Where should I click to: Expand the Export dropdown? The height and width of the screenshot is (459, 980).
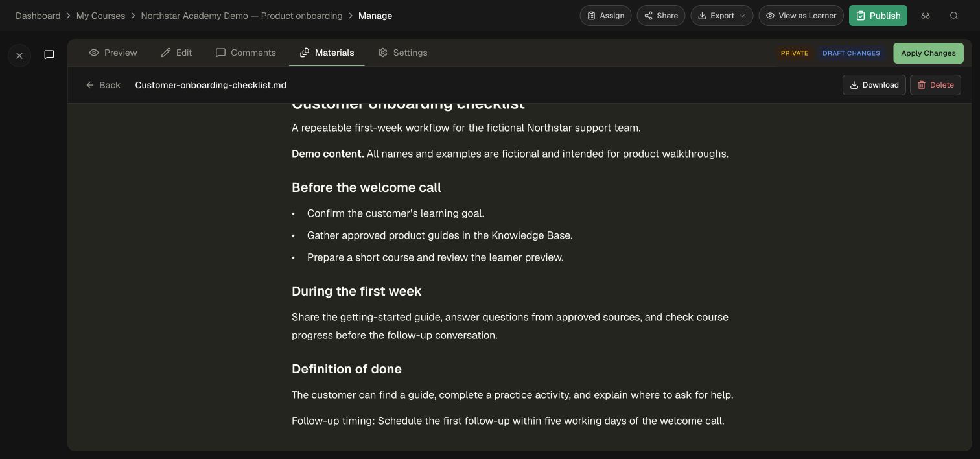[722, 16]
